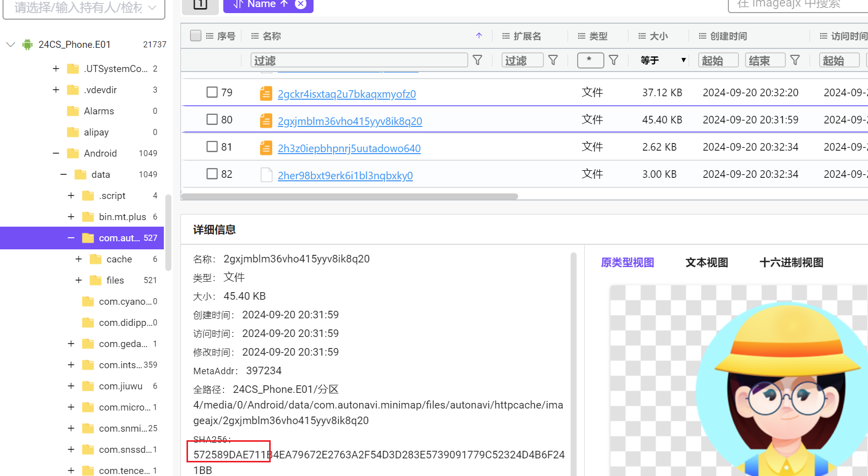Click the 扩展名 column menu icon
868x476 pixels.
point(506,36)
